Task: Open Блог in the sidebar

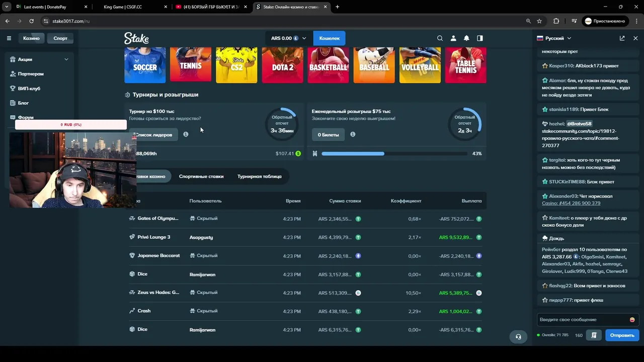Action: (23, 103)
